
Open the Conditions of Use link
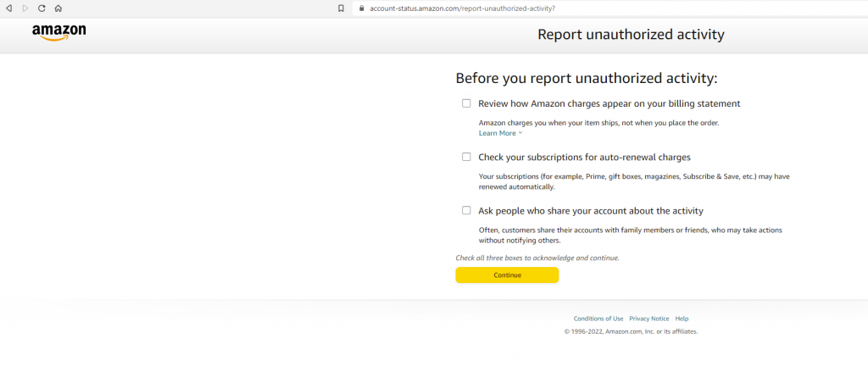click(598, 319)
